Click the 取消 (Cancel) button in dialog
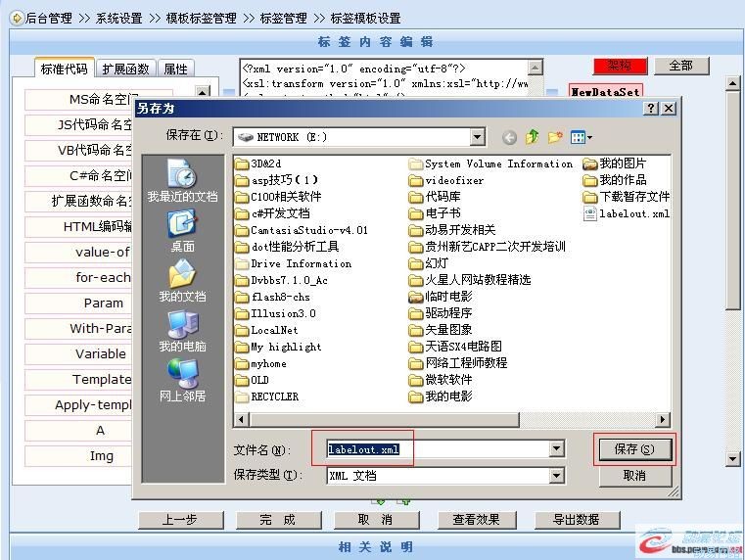The image size is (745, 560). (634, 476)
